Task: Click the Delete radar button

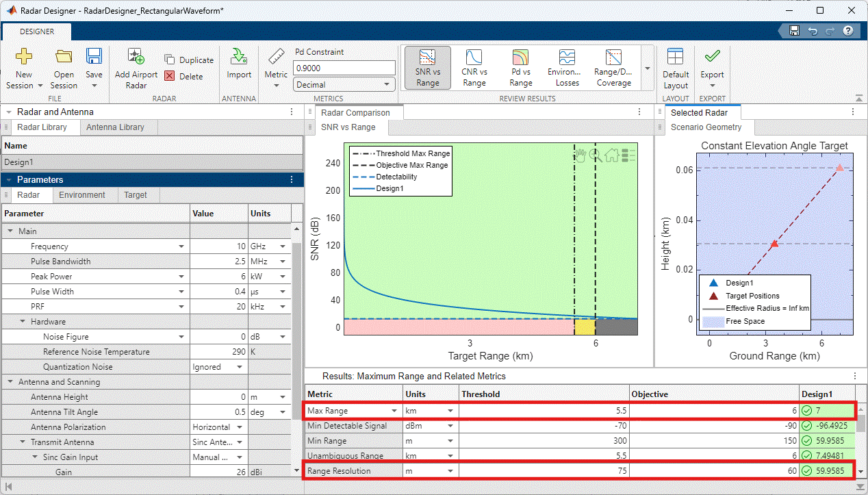Action: click(183, 77)
